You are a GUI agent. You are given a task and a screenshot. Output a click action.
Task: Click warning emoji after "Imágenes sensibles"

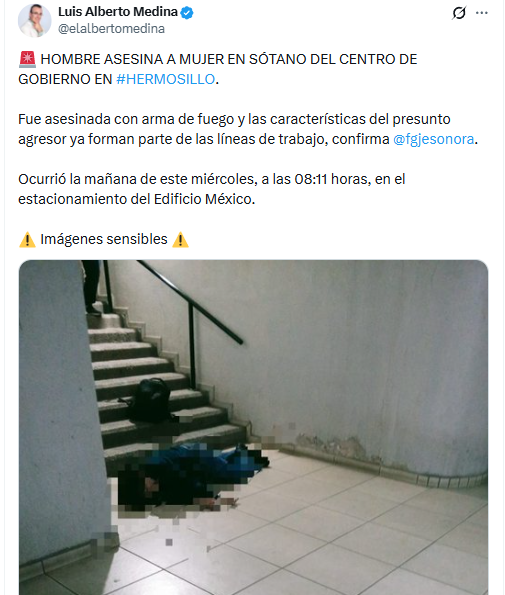click(180, 239)
